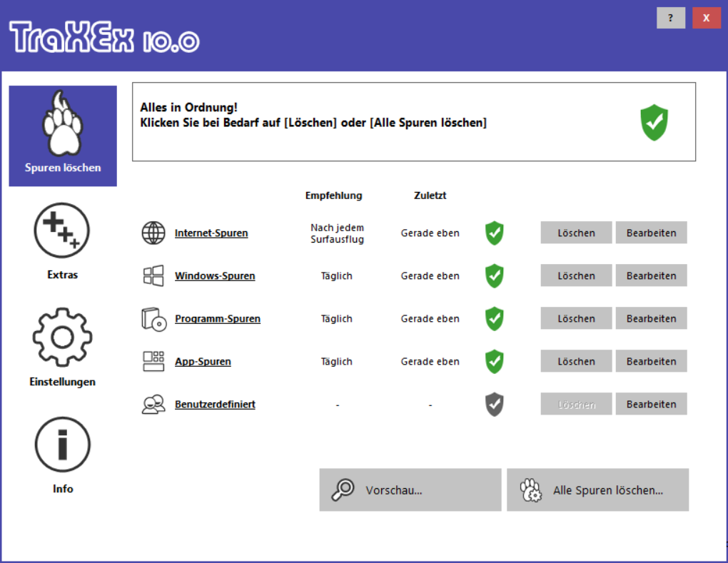Click 'Gerade eben' in Windows-Spuren row
728x563 pixels.
point(430,275)
